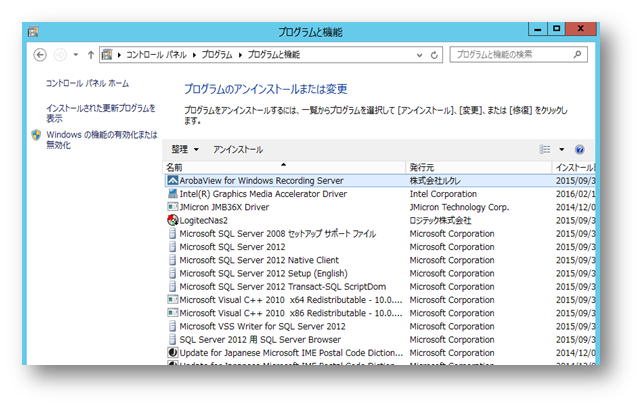Refresh the Programs and Features list
This screenshot has height=407, width=642.
[434, 55]
